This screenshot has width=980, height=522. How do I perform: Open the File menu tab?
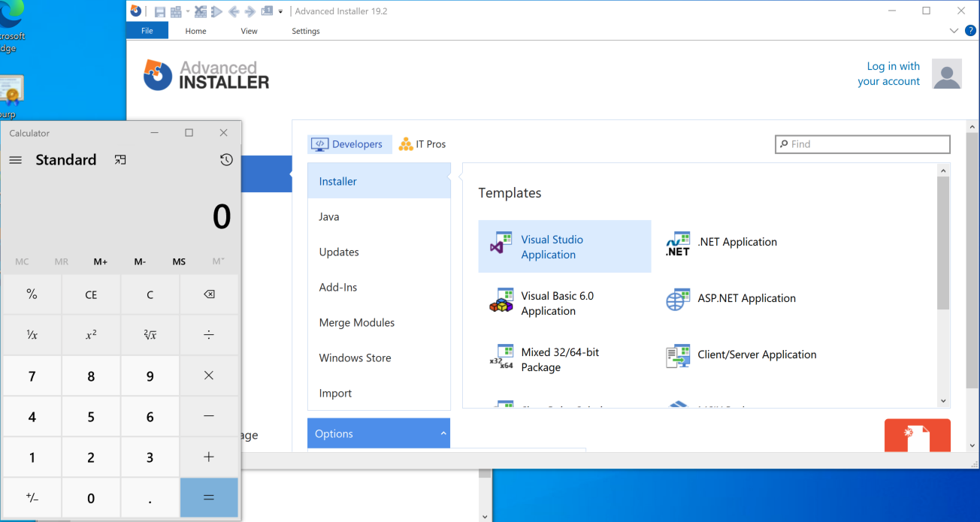(x=147, y=31)
